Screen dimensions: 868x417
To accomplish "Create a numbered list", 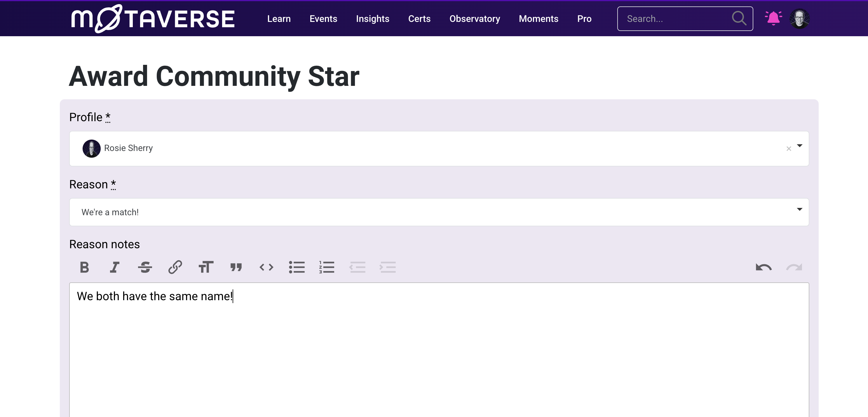I will (327, 267).
